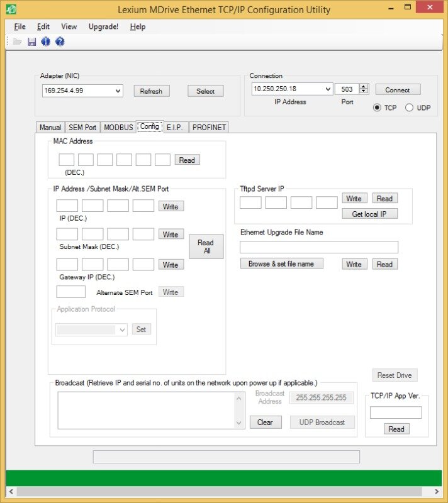448x503 pixels.
Task: Read the MAC Address
Action: coord(187,160)
